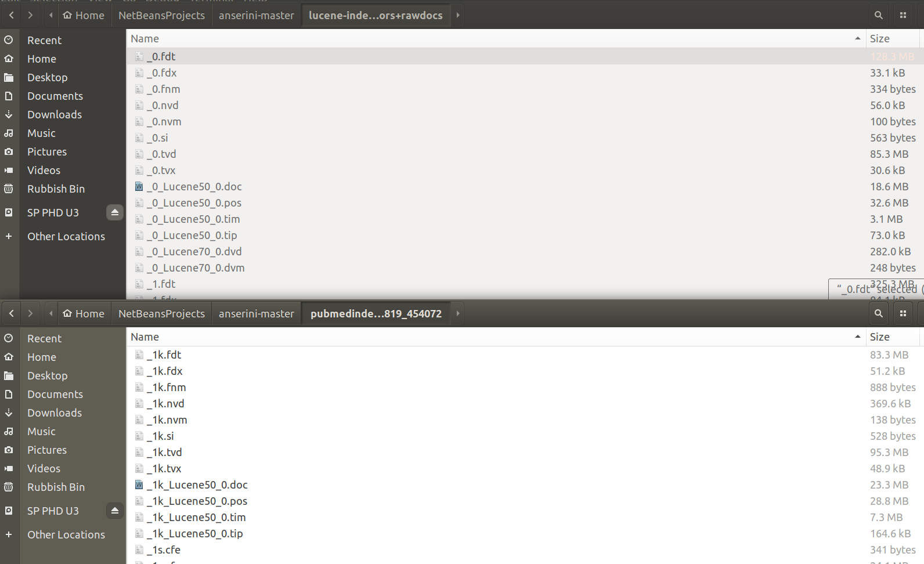The width and height of the screenshot is (924, 564).
Task: Sort by Name in the top window
Action: [496, 38]
